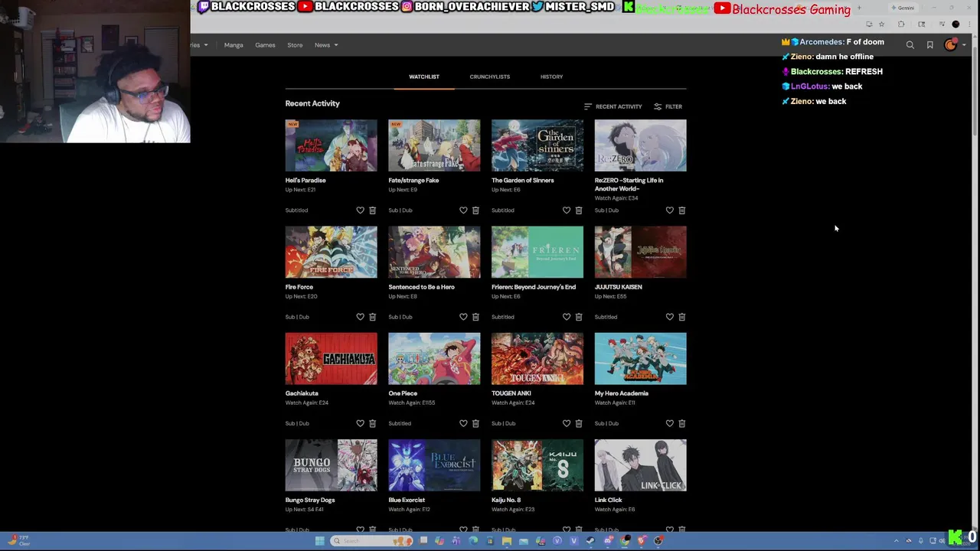Favorite Sentenced to Be a Hero

[x=463, y=316]
